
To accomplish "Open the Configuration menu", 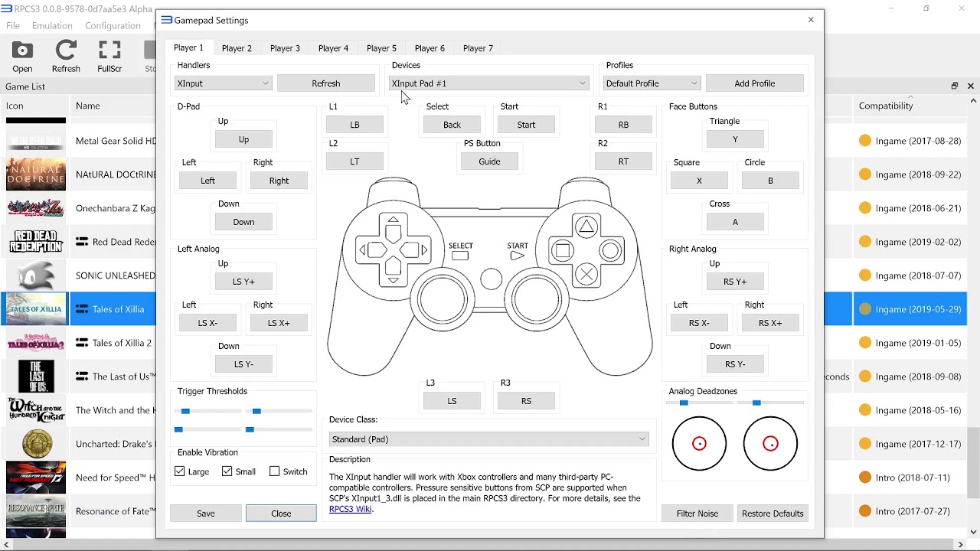I will [113, 26].
